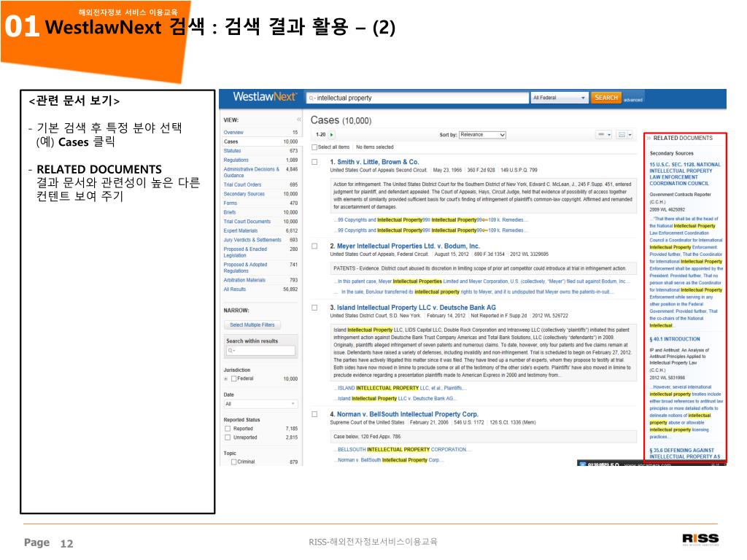Image resolution: width=747 pixels, height=560 pixels.
Task: Check the box for Island Intellectual Property v. Deutsche Bank
Action: pos(314,308)
